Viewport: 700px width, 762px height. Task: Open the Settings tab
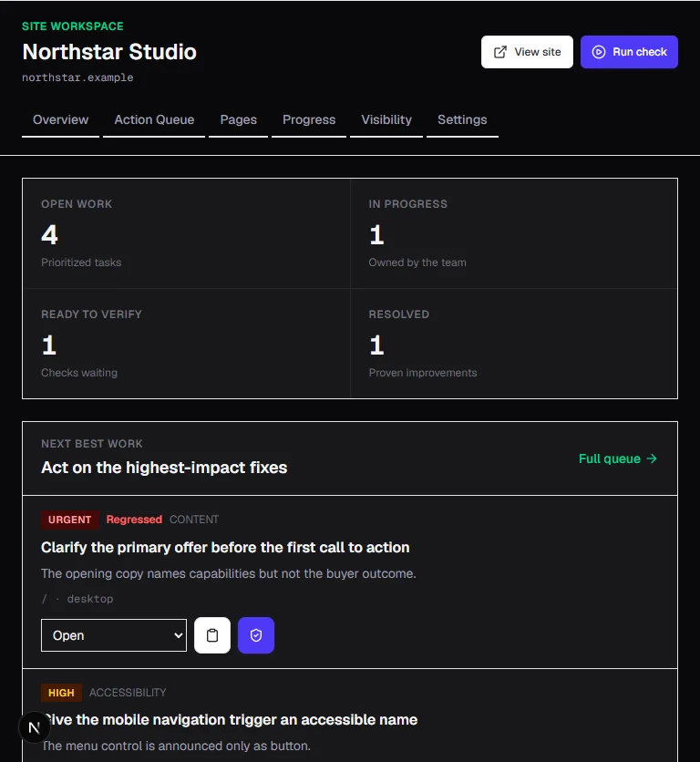click(462, 120)
